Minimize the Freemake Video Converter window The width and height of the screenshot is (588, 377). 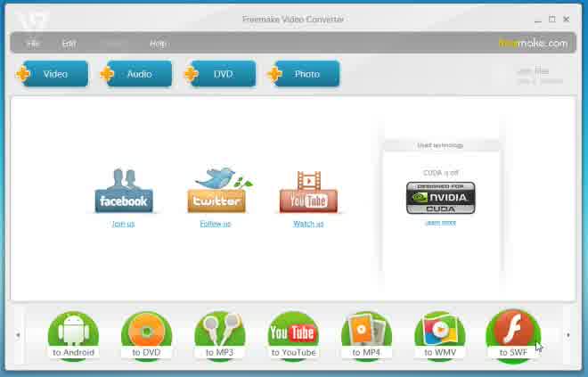click(538, 20)
